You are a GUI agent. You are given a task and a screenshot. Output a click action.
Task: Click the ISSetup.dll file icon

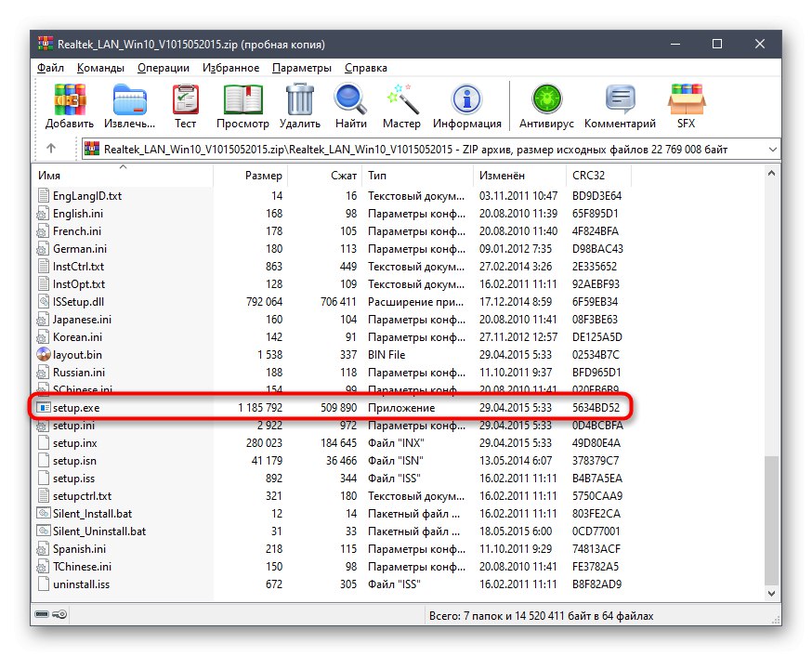44,302
